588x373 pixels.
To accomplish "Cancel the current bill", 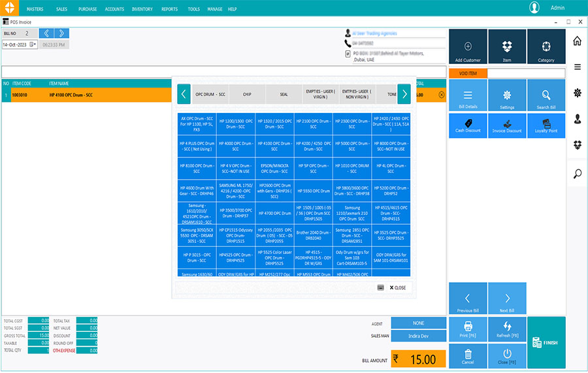I will 468,356.
